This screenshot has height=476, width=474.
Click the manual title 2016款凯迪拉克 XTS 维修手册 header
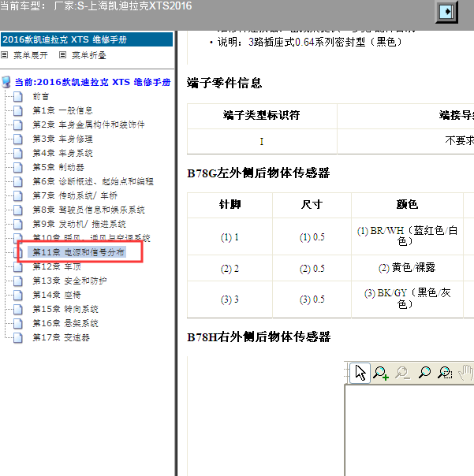(87, 39)
